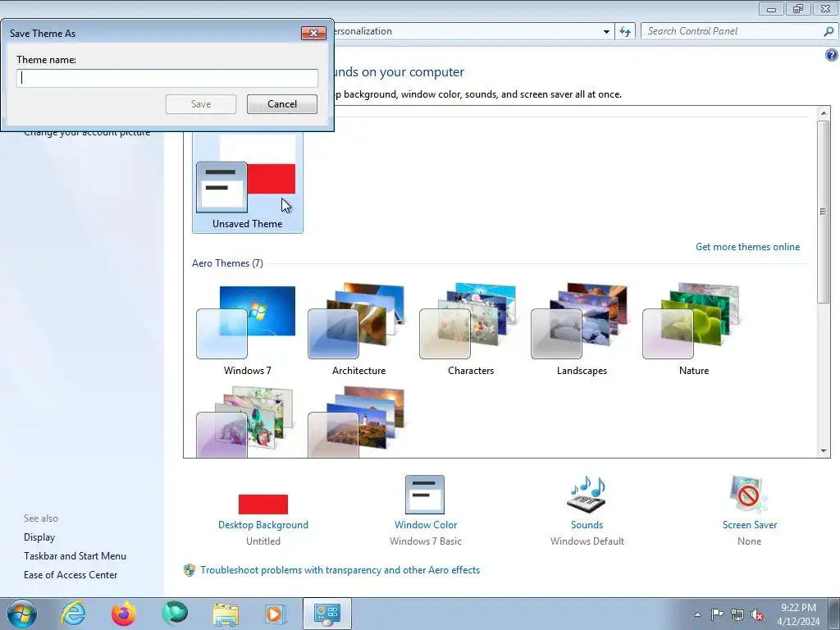
Task: Open the Screen Saver link
Action: [x=750, y=525]
